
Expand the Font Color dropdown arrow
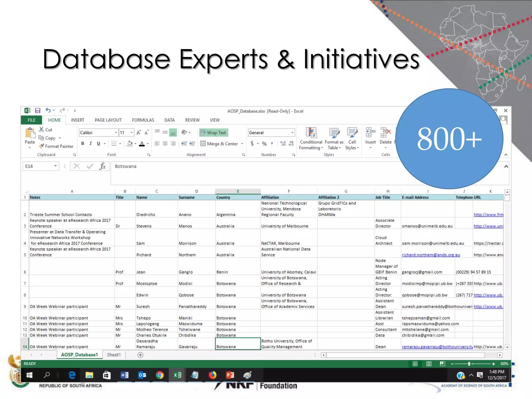(x=148, y=144)
